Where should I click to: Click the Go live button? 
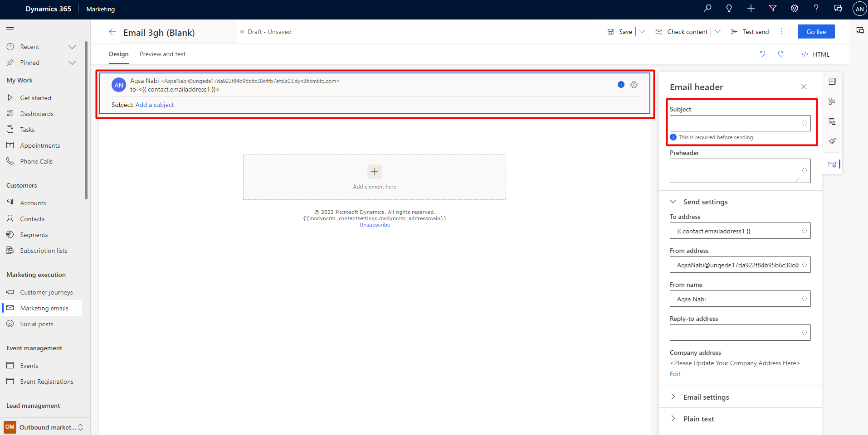[x=816, y=32]
